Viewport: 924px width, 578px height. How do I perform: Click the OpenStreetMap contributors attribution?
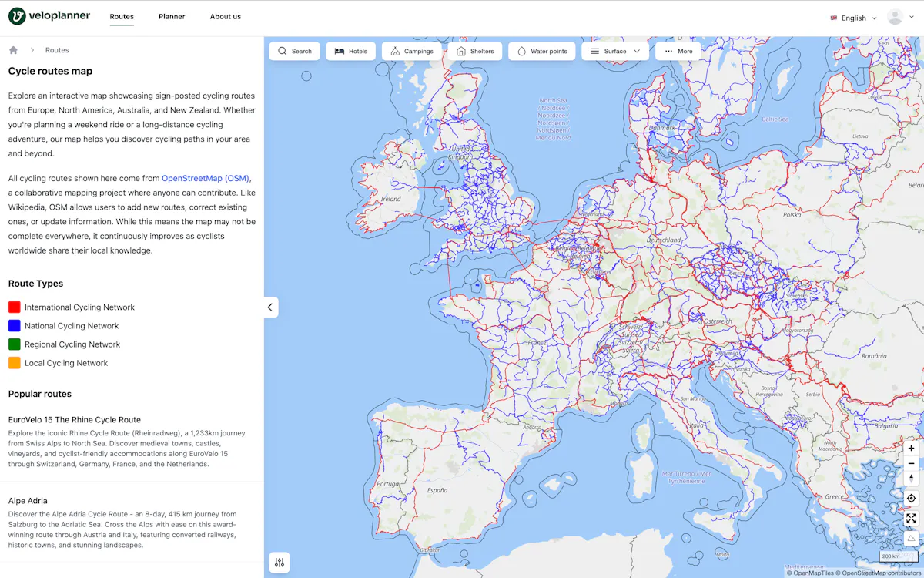pos(879,573)
